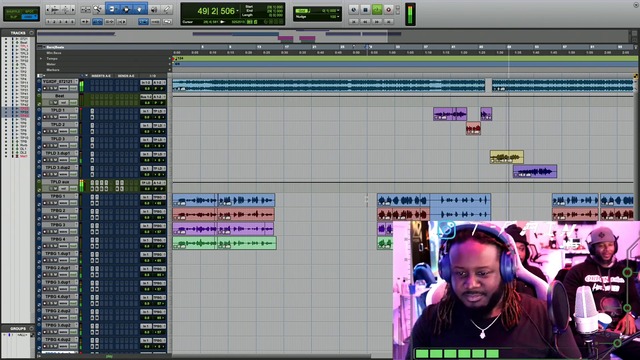The height and width of the screenshot is (360, 640).
Task: Select the Selector tool
Action: [x=126, y=9]
